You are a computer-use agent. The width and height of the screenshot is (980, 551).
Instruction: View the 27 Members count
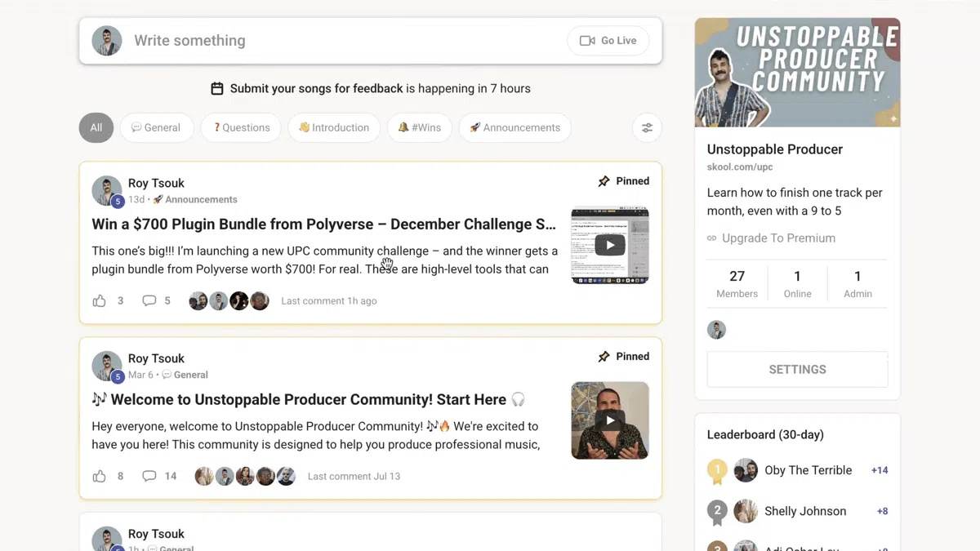pyautogui.click(x=737, y=283)
